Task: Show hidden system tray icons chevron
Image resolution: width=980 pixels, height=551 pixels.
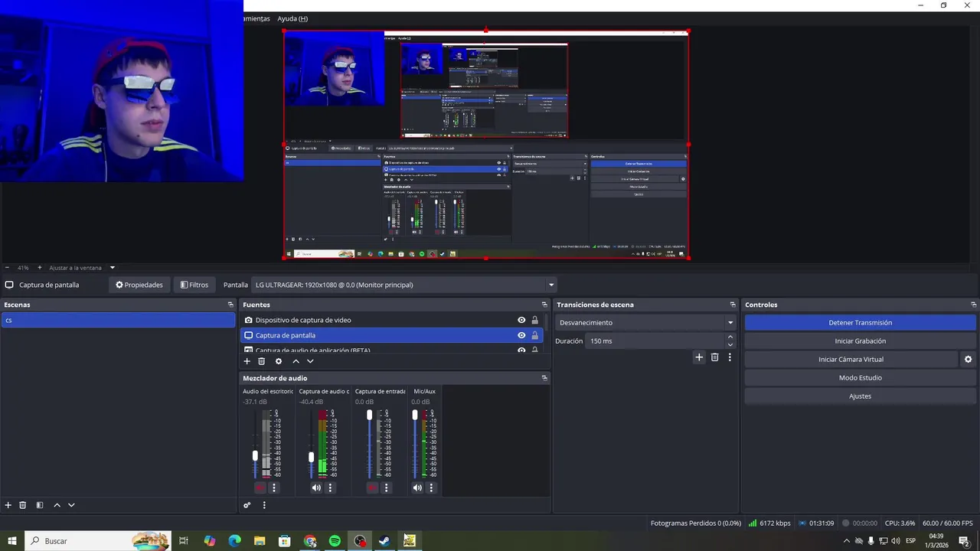Action: pyautogui.click(x=846, y=541)
